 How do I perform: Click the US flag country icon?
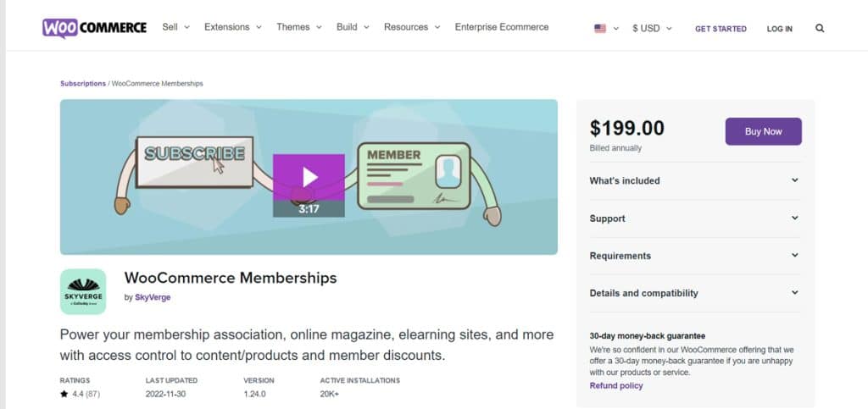[600, 28]
